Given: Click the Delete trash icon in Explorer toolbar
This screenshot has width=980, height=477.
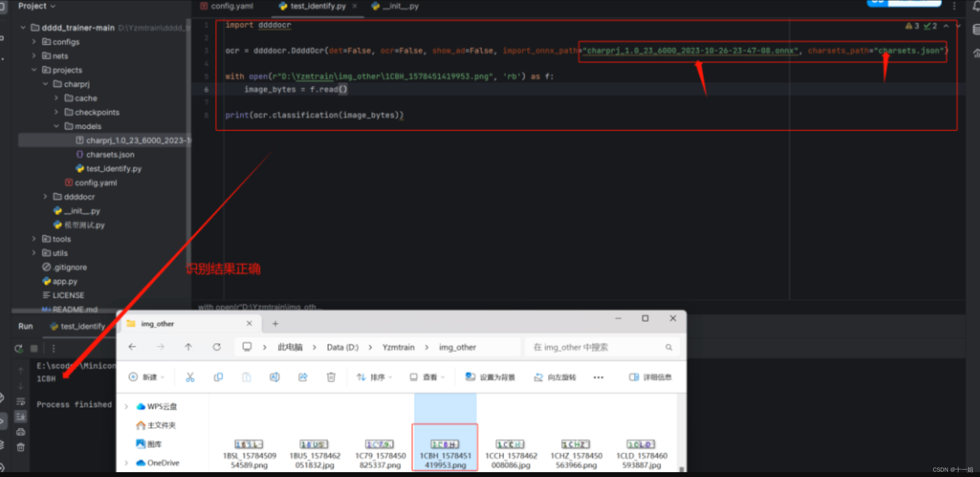Looking at the screenshot, I should click(331, 377).
